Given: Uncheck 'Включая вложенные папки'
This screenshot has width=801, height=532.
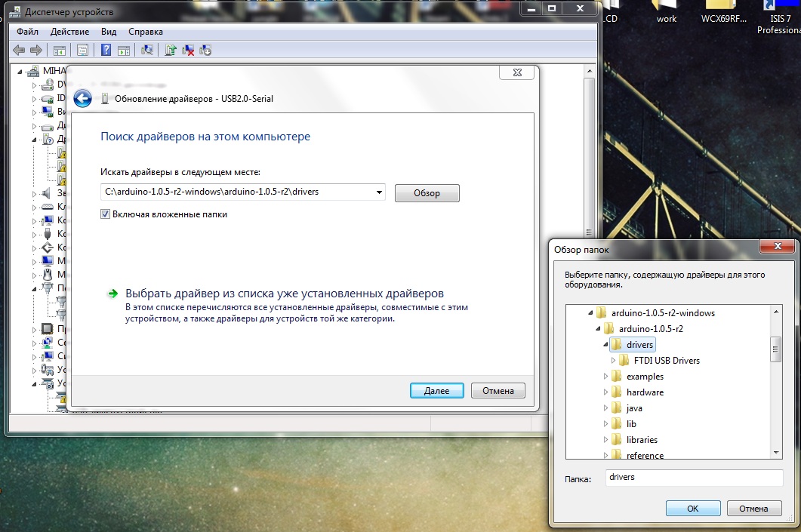Looking at the screenshot, I should [106, 214].
